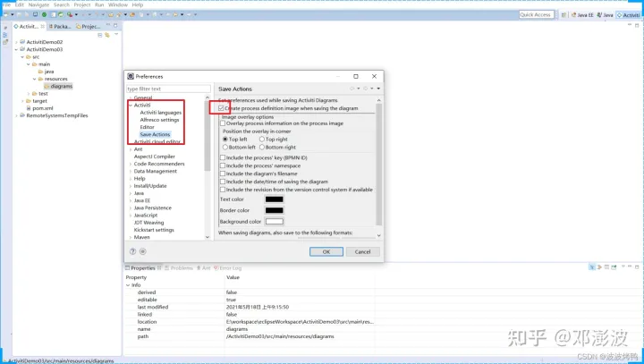Check Include the process' key (BPMN ID)
The width and height of the screenshot is (644, 364).
coord(223,157)
